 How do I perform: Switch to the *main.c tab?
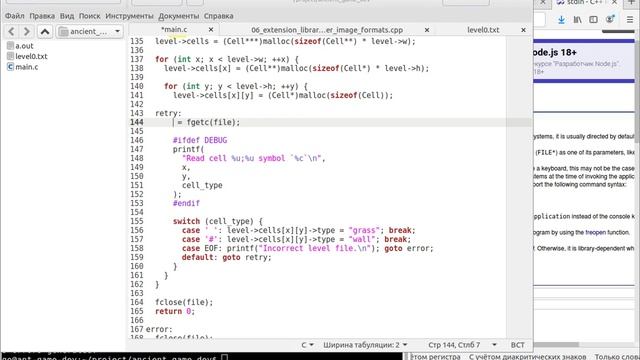coord(174,29)
